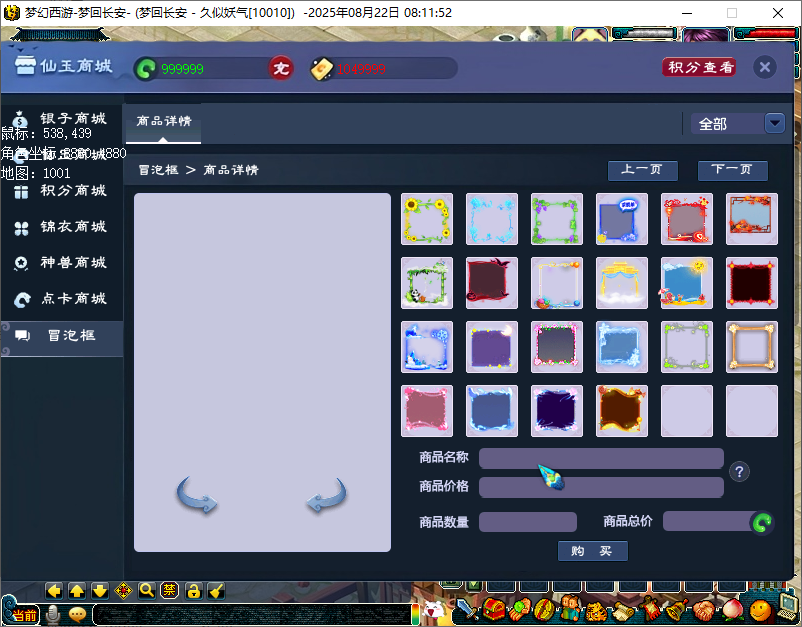Click the 商品数量 quantity input field
The height and width of the screenshot is (627, 802).
pyautogui.click(x=527, y=522)
